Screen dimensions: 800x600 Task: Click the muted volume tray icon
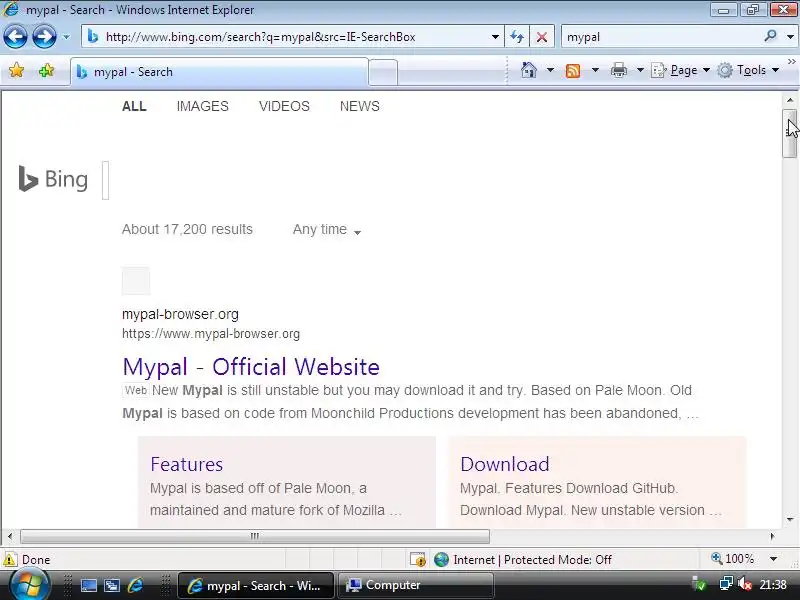(745, 584)
